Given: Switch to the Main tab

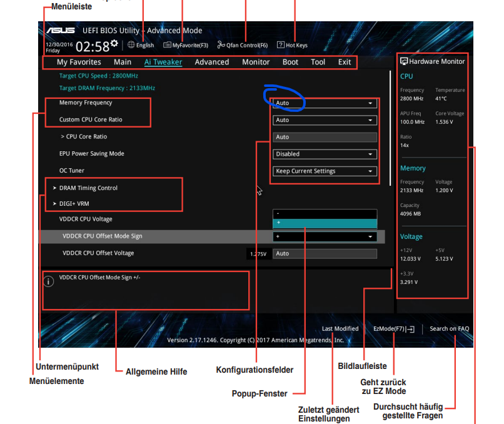Looking at the screenshot, I should point(123,62).
